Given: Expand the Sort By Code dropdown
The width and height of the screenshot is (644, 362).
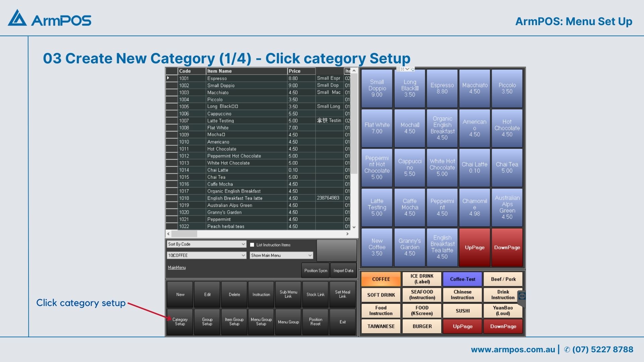Looking at the screenshot, I should 243,244.
